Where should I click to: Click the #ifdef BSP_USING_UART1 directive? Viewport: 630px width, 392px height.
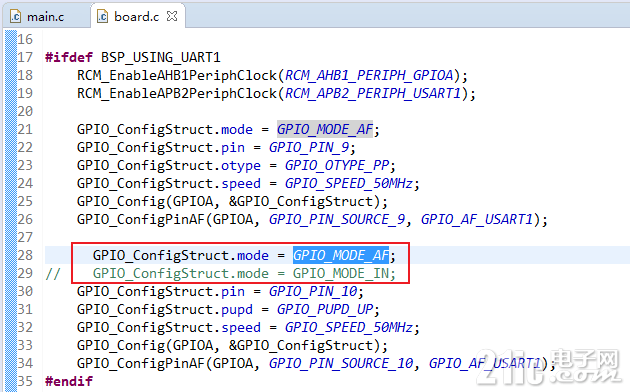133,57
